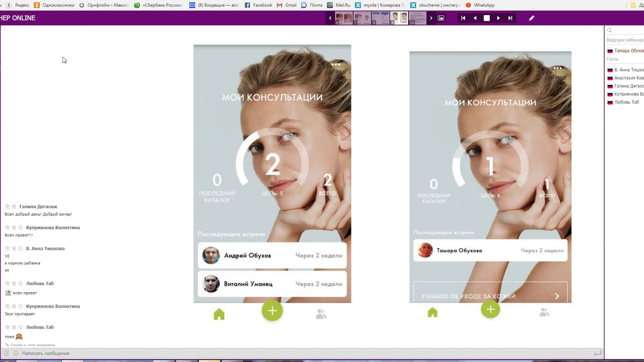Select guest Галина Дегасюк in the participants list
Screen dimensions: 644x362
pos(625,86)
